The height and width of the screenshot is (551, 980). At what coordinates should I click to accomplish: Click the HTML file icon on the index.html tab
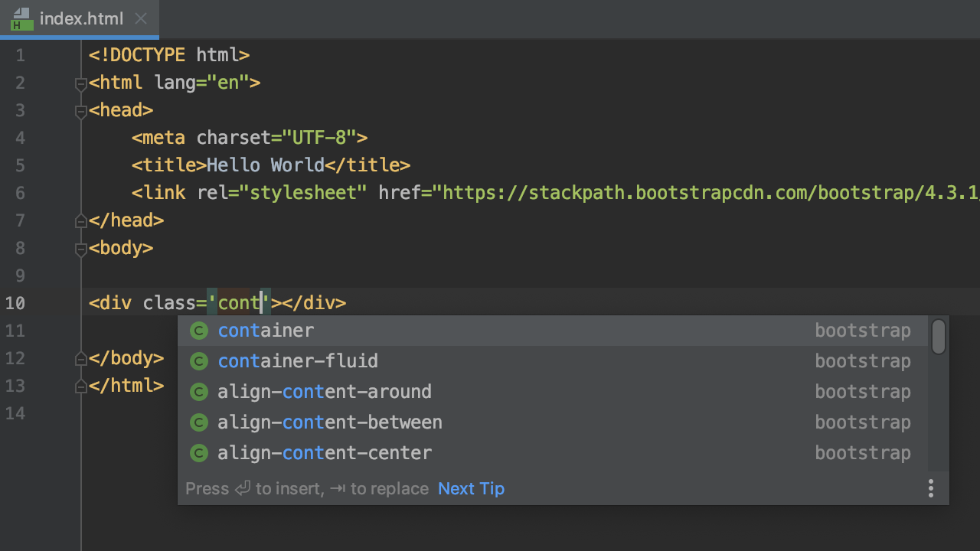point(21,18)
